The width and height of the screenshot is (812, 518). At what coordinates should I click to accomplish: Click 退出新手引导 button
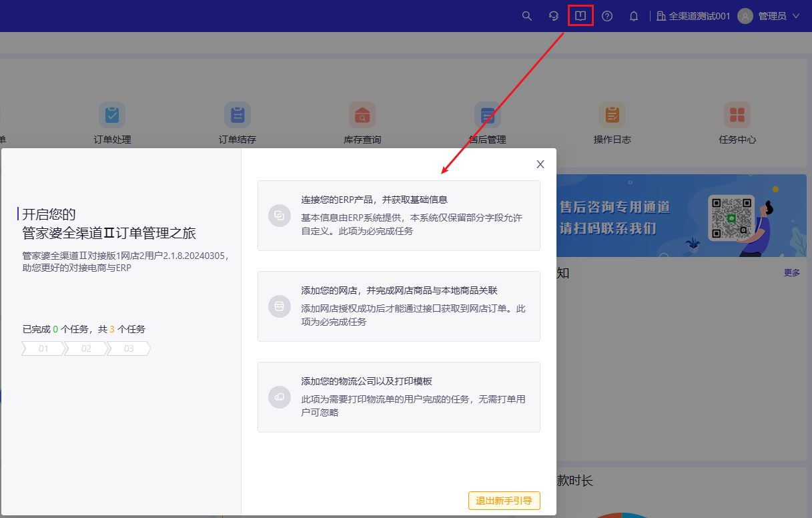coord(504,501)
